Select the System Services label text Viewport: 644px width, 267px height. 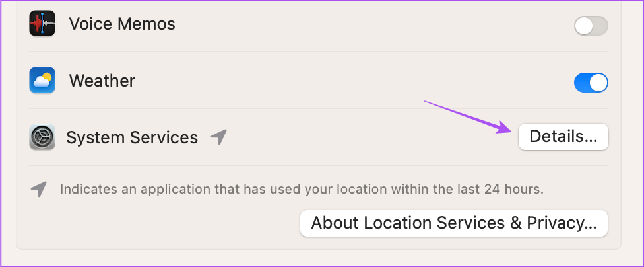[x=132, y=137]
